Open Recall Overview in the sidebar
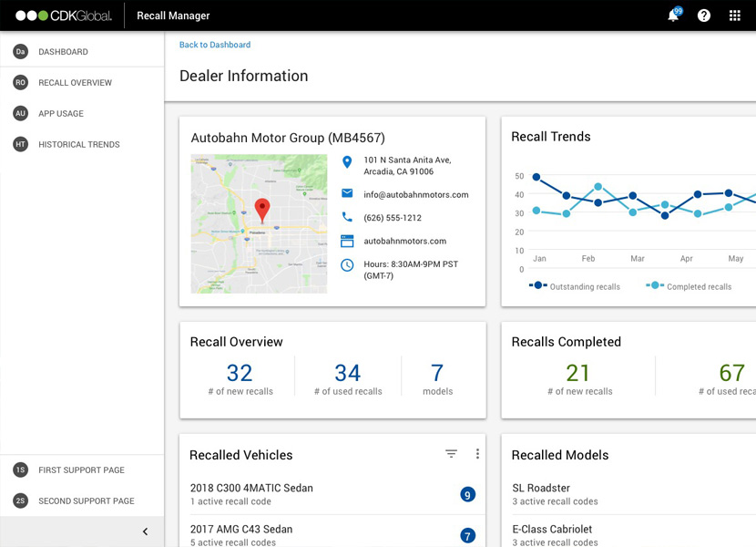The width and height of the screenshot is (756, 547). tap(82, 83)
